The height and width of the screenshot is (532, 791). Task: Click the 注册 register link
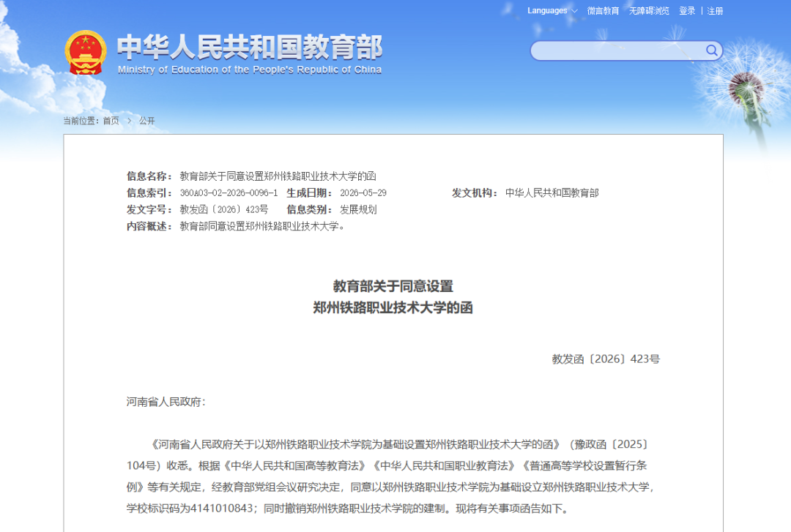715,10
